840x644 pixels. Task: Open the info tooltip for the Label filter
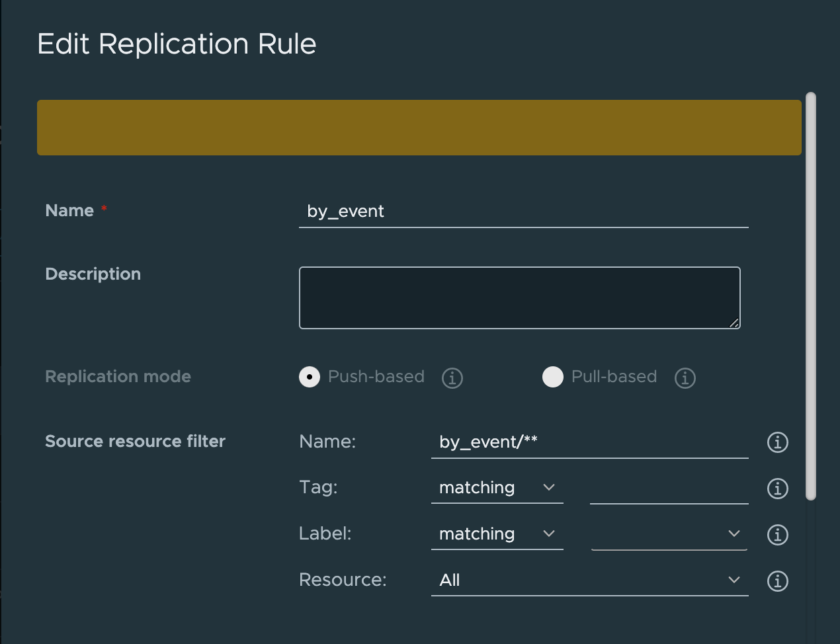point(777,535)
